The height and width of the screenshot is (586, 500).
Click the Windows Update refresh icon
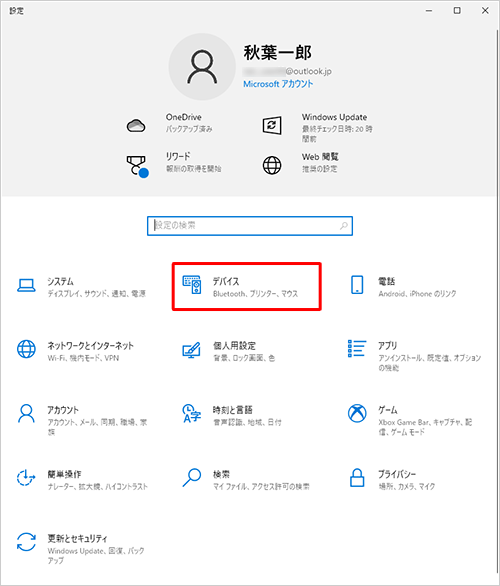(272, 126)
